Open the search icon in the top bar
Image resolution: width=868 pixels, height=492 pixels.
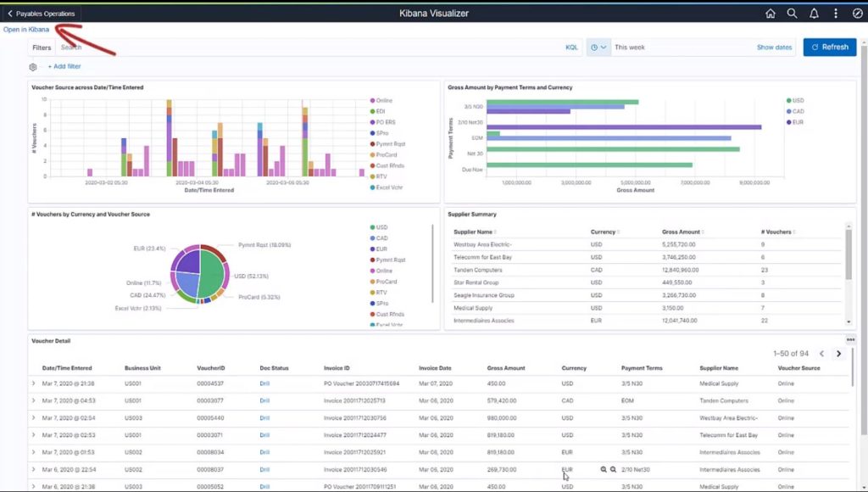pos(791,14)
